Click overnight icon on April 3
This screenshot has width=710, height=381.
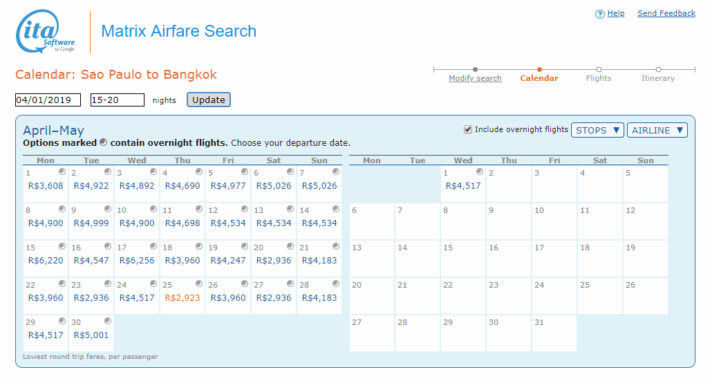154,172
